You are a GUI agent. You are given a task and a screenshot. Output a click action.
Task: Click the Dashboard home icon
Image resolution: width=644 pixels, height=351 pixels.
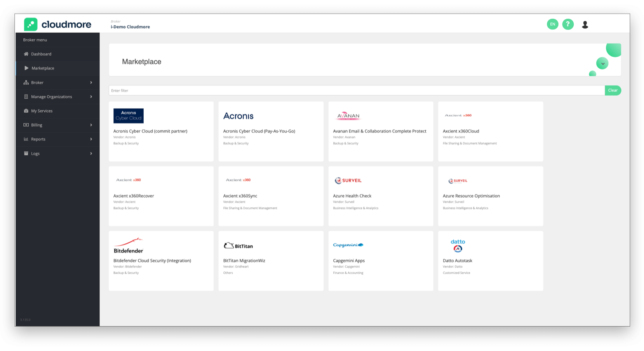(x=26, y=54)
